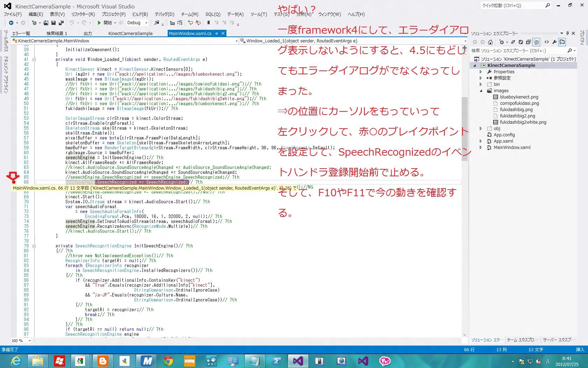
Task: Click the Solution Explorer search field
Action: (518, 51)
